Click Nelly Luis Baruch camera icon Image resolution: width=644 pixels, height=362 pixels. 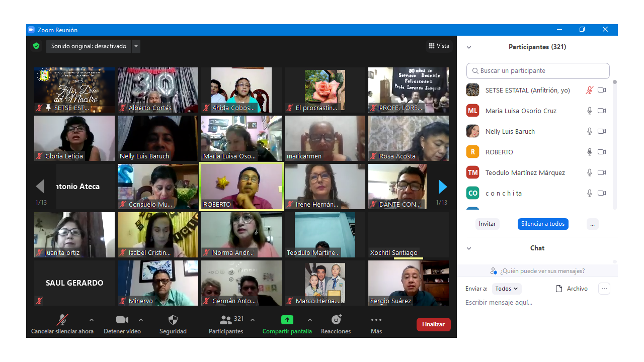602,132
